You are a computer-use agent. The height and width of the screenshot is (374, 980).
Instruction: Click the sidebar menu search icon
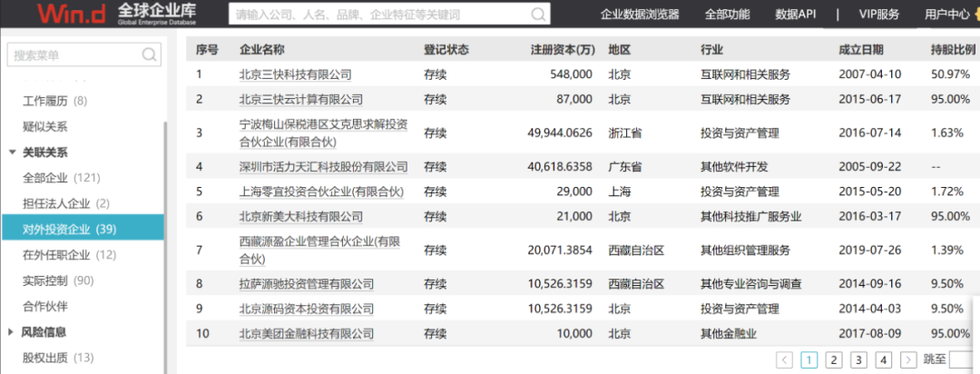149,55
